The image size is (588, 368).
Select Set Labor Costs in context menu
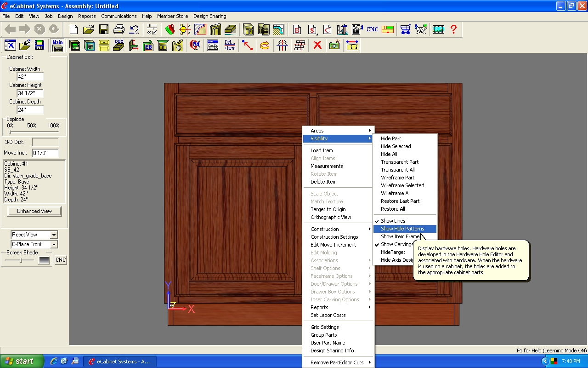339,315
